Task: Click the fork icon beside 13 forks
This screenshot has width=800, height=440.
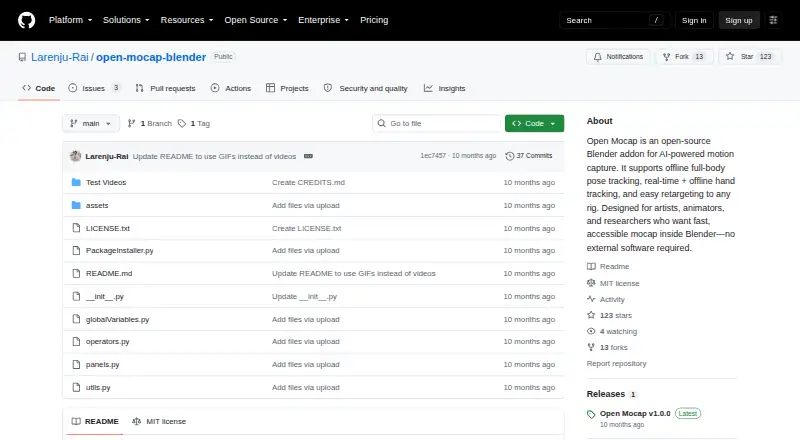Action: pos(591,347)
